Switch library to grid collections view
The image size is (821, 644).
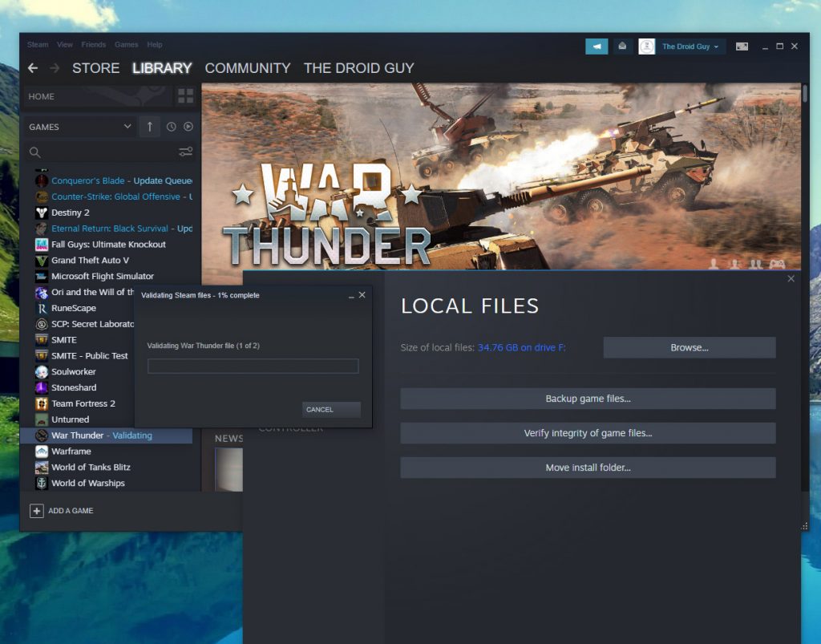[185, 95]
